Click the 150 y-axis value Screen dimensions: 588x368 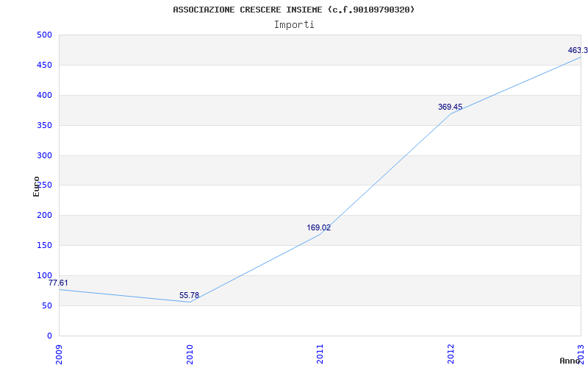coord(44,245)
